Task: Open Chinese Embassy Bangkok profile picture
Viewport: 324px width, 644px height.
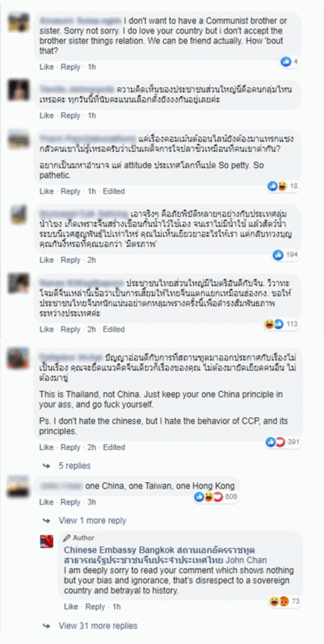Action: pyautogui.click(x=47, y=541)
